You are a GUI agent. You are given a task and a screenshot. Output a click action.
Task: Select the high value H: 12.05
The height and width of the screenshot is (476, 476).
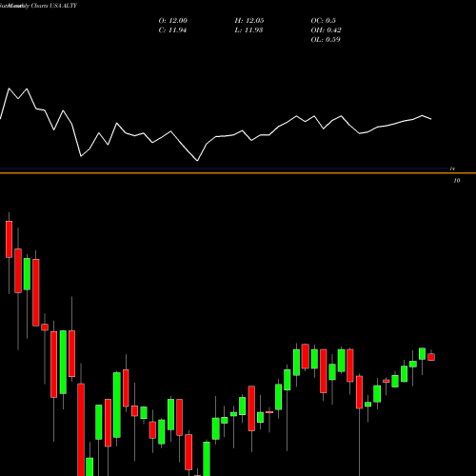tap(249, 21)
